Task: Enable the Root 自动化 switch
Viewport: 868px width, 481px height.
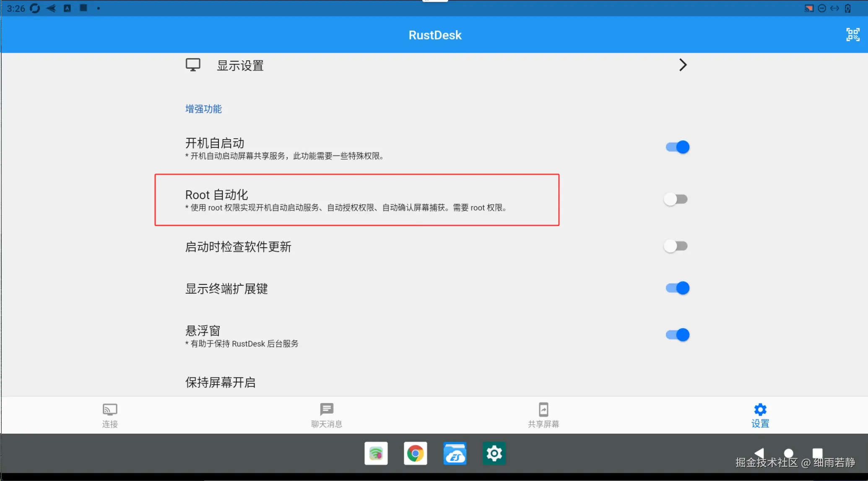Action: (x=676, y=199)
